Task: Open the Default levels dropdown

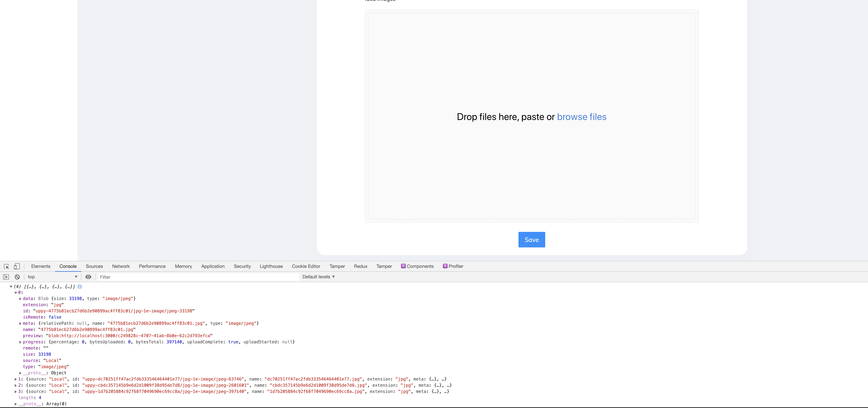Action: tap(318, 277)
